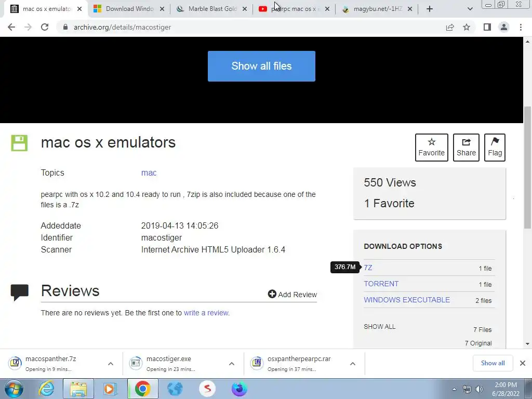
Task: Click the browser forward arrow
Action: tap(28, 27)
